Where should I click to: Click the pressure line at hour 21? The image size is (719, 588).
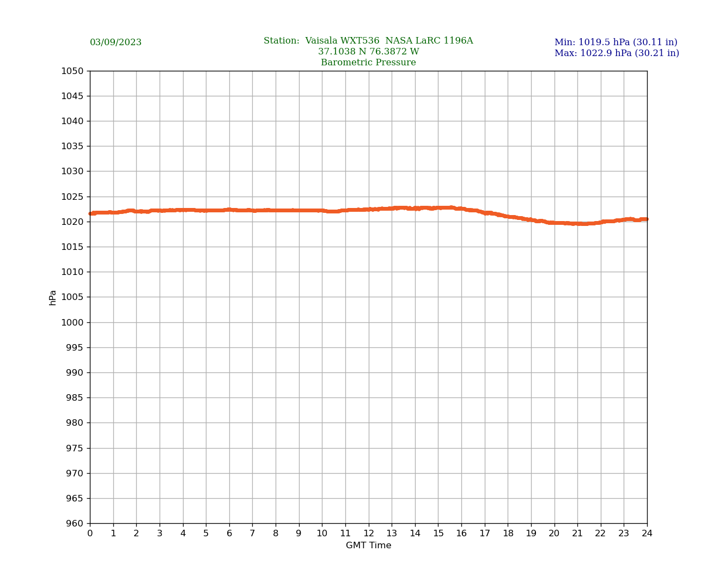[x=577, y=223]
